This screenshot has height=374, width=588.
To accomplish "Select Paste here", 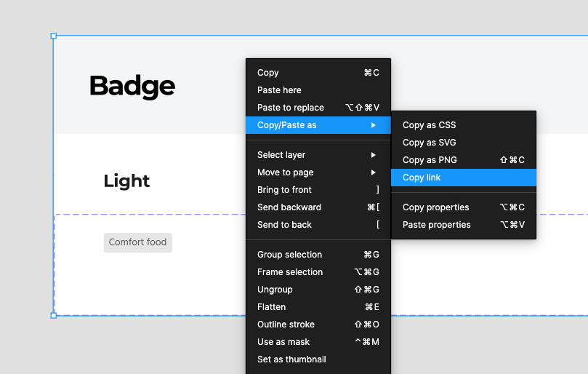I will click(318, 90).
